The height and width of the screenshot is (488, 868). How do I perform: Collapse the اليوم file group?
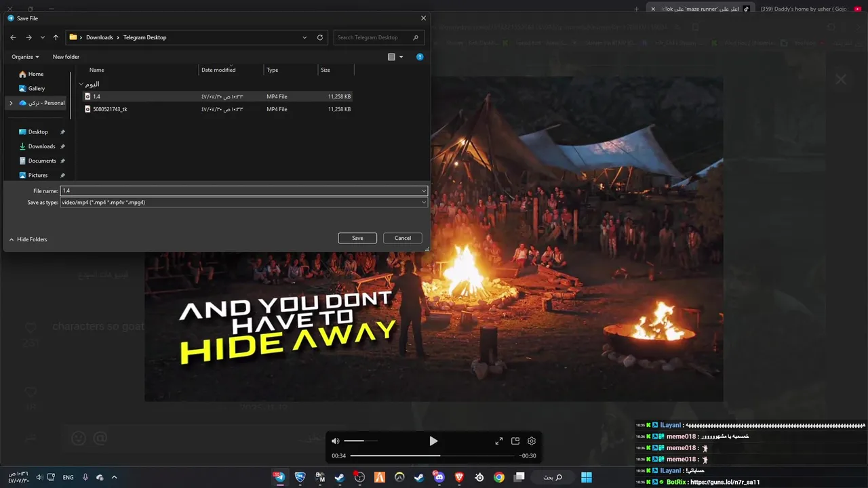click(x=81, y=84)
